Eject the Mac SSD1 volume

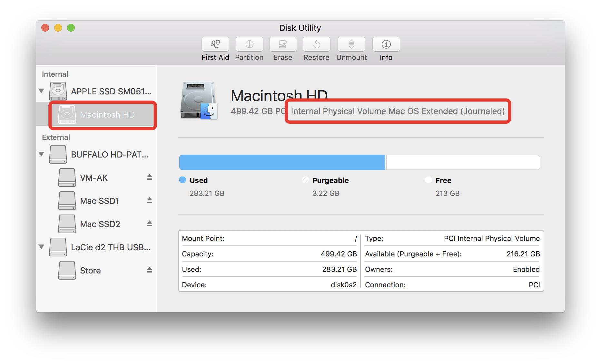pos(150,200)
